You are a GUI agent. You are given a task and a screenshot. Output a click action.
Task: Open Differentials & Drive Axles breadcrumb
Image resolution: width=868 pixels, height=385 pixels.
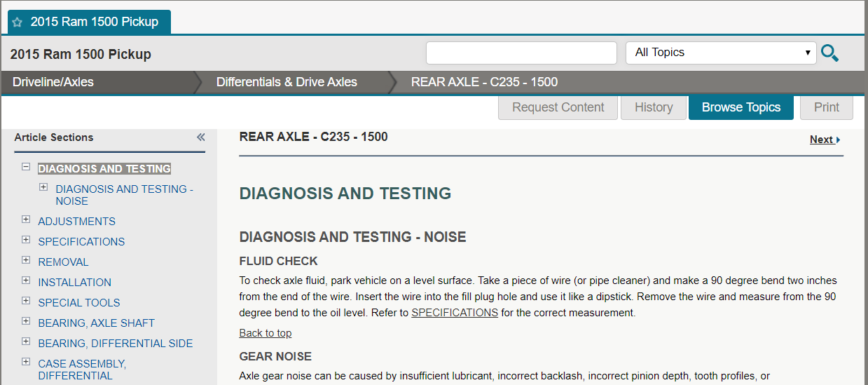(287, 82)
